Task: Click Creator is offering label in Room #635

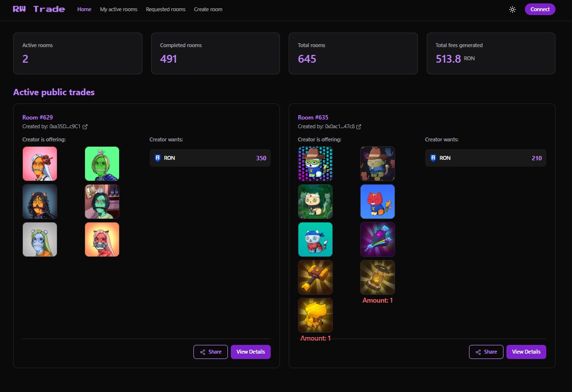Action: click(x=320, y=140)
